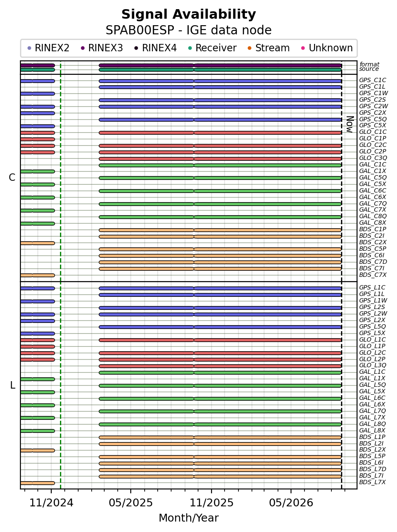
Task: Click the BDS_C2I row label
Action: click(x=371, y=236)
